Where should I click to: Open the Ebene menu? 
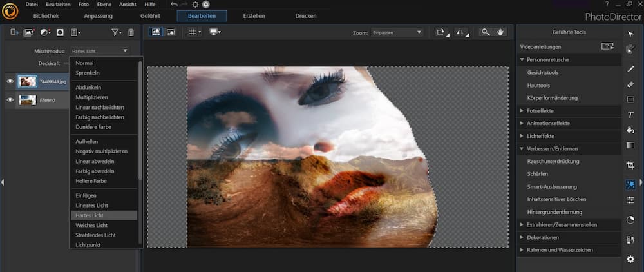pyautogui.click(x=104, y=5)
